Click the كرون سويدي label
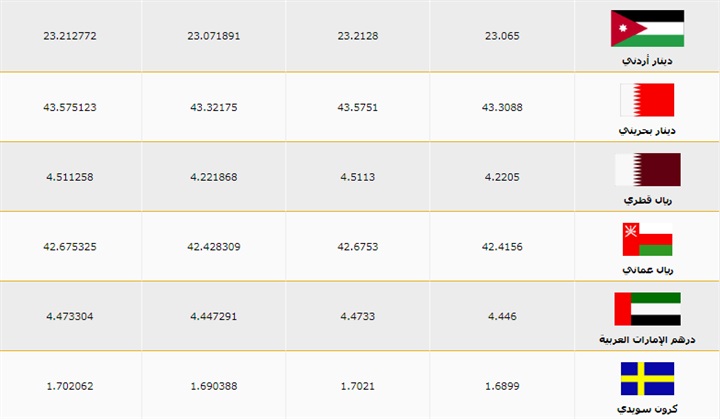Screen dimensions: 720x419 tap(647, 410)
